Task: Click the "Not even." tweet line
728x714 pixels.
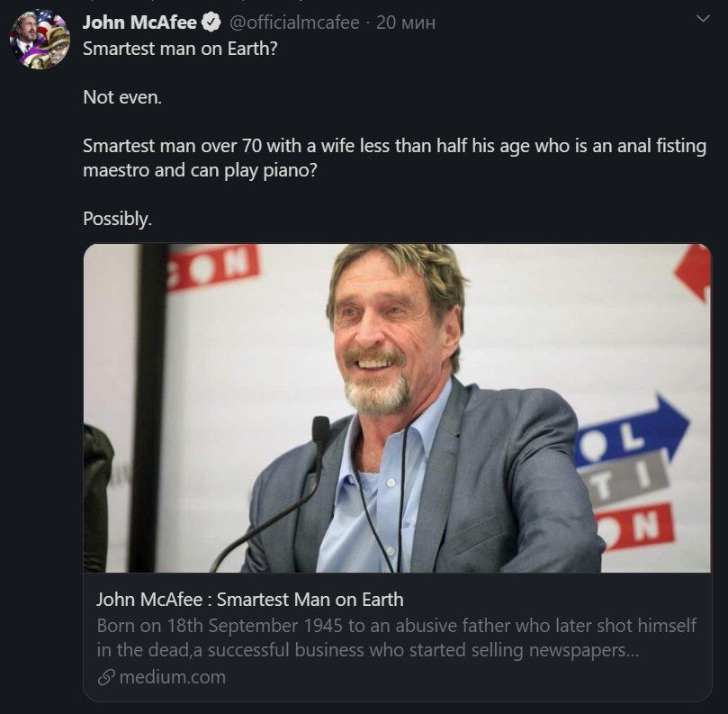Action: coord(122,97)
